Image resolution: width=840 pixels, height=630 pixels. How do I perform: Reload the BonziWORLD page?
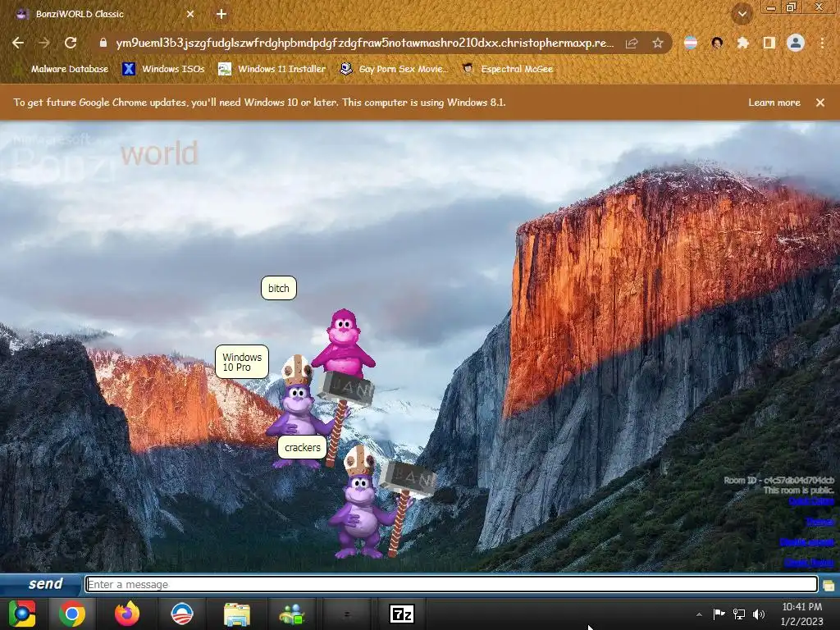[71, 43]
